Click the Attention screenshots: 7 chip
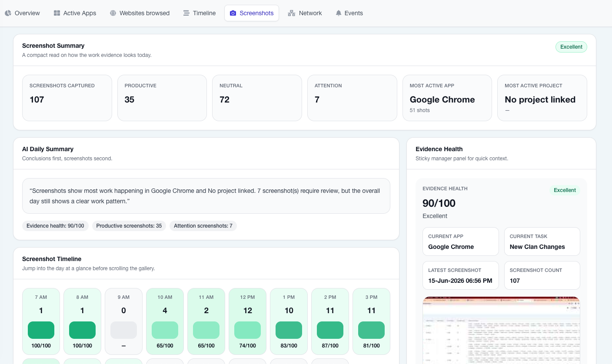Viewport: 612px width, 364px height. point(203,226)
